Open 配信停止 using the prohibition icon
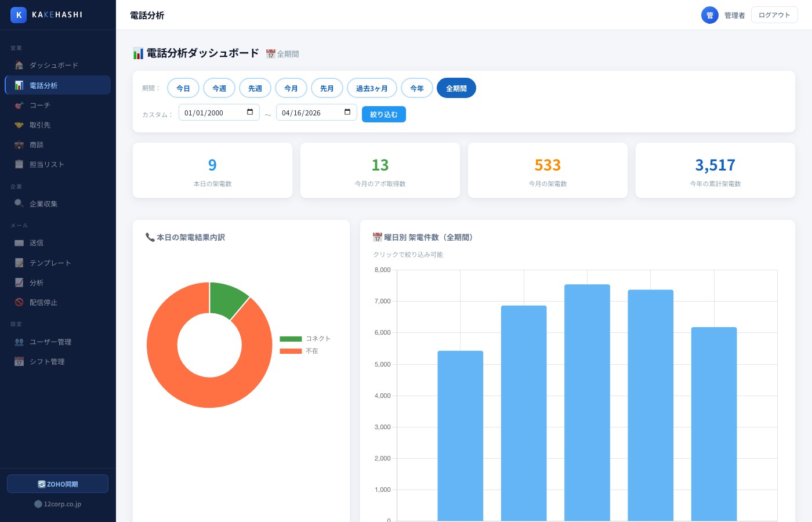 coord(19,302)
